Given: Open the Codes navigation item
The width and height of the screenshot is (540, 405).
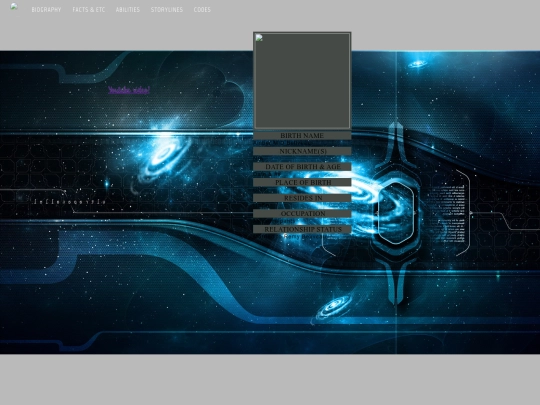Looking at the screenshot, I should point(202,10).
